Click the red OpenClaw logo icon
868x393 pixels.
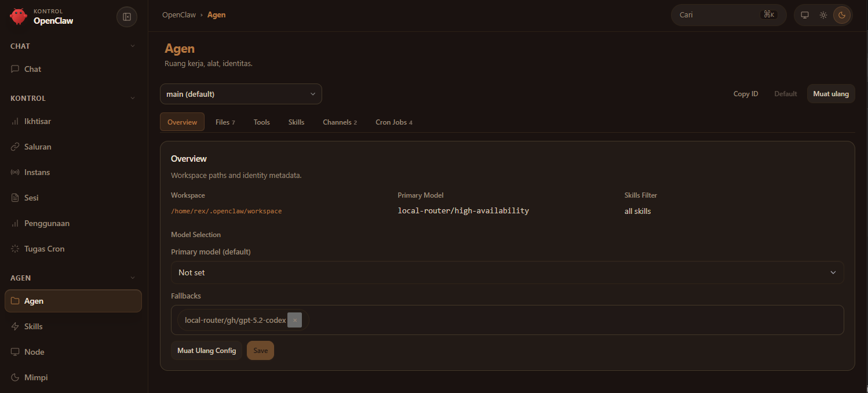click(x=19, y=16)
